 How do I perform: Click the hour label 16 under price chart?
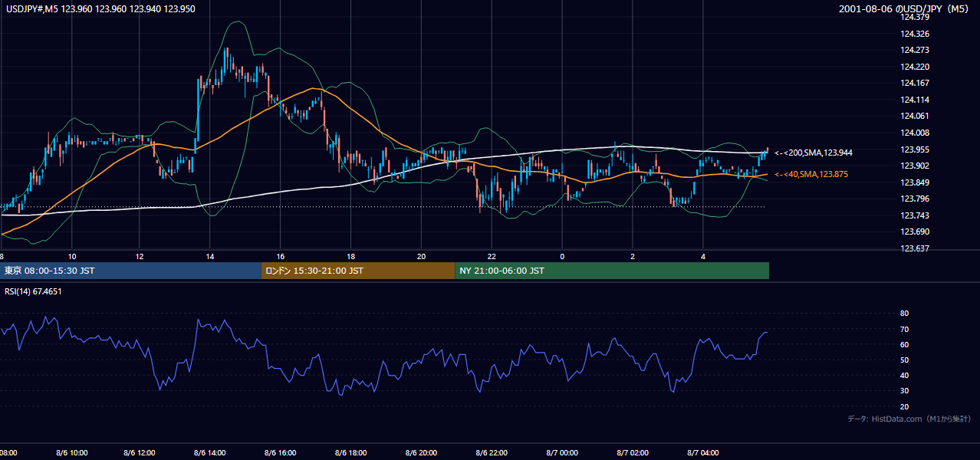tap(281, 256)
